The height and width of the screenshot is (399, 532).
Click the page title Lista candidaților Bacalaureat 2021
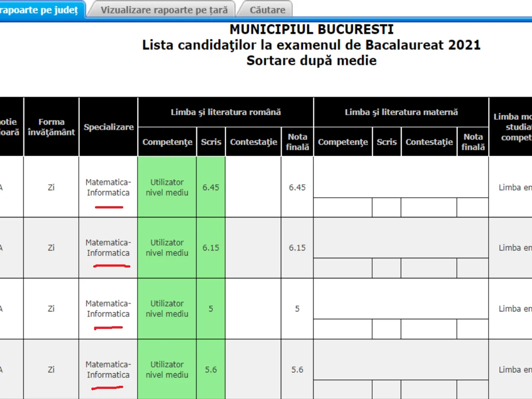311,45
